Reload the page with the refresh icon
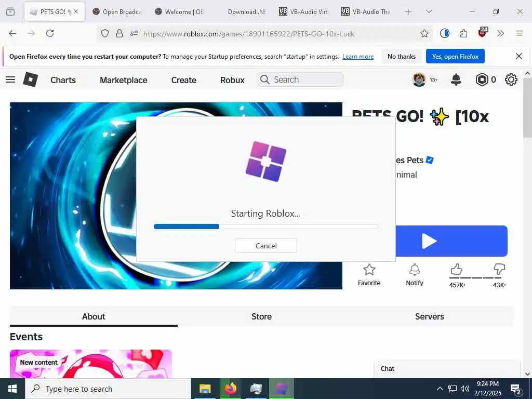532x399 pixels. click(x=50, y=33)
